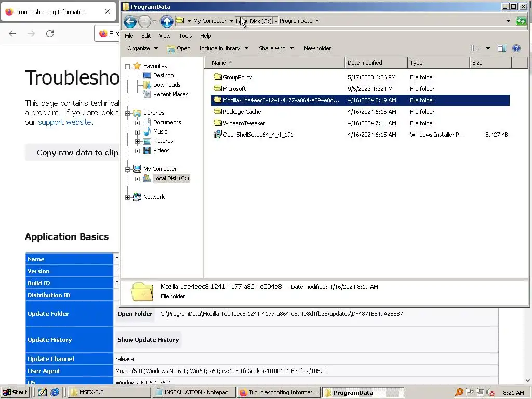Change view using the views icon
The height and width of the screenshot is (399, 532).
point(475,48)
